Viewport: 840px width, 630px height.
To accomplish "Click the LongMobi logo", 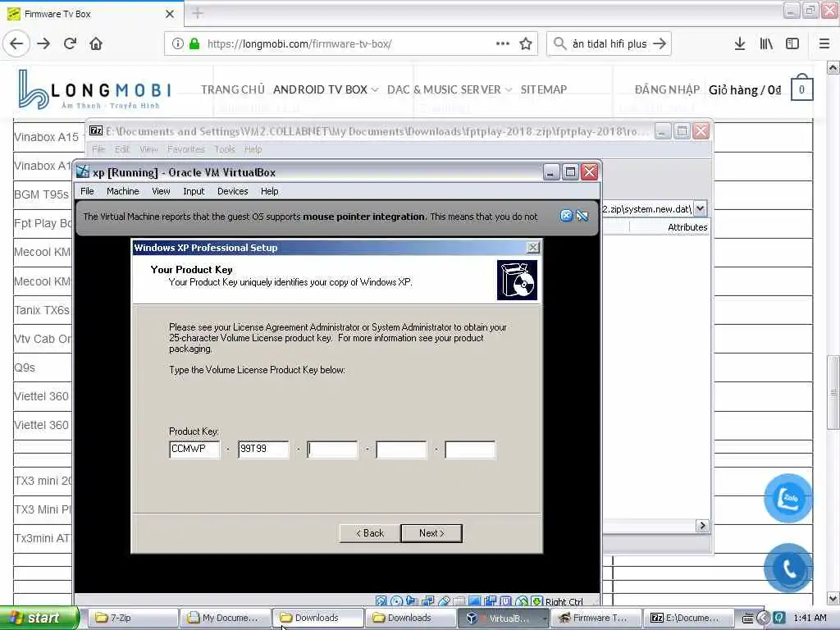I will click(x=95, y=89).
